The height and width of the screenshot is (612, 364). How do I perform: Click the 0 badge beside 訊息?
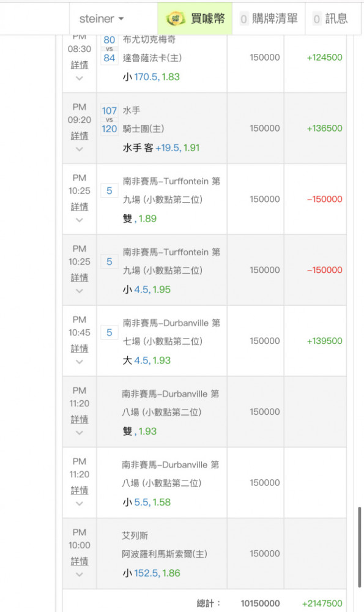317,19
